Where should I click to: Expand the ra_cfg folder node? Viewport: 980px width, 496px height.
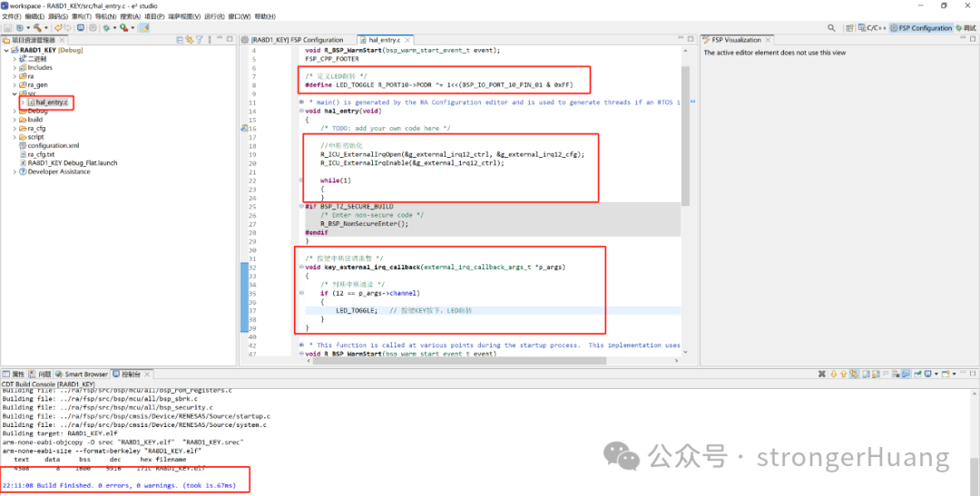[x=15, y=128]
